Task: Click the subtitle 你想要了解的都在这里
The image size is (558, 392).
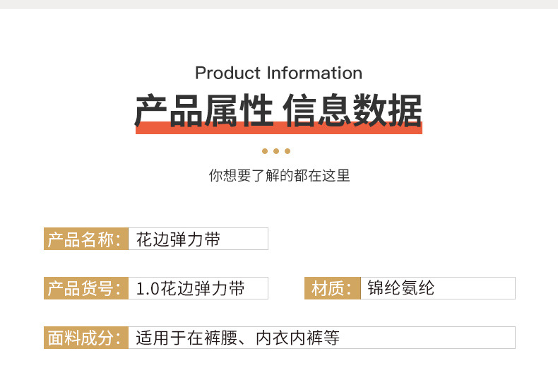Action: click(x=279, y=175)
